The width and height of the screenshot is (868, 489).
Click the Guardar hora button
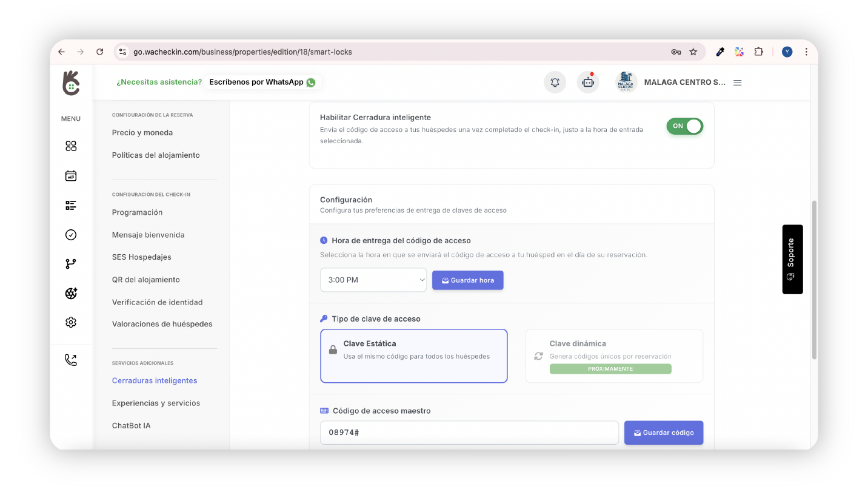coord(467,280)
